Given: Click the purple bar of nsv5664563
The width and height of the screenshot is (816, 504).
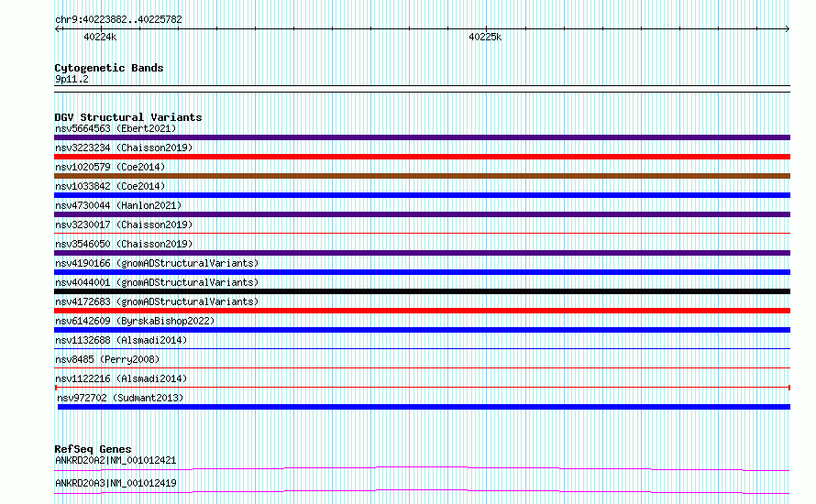Looking at the screenshot, I should coord(422,137).
